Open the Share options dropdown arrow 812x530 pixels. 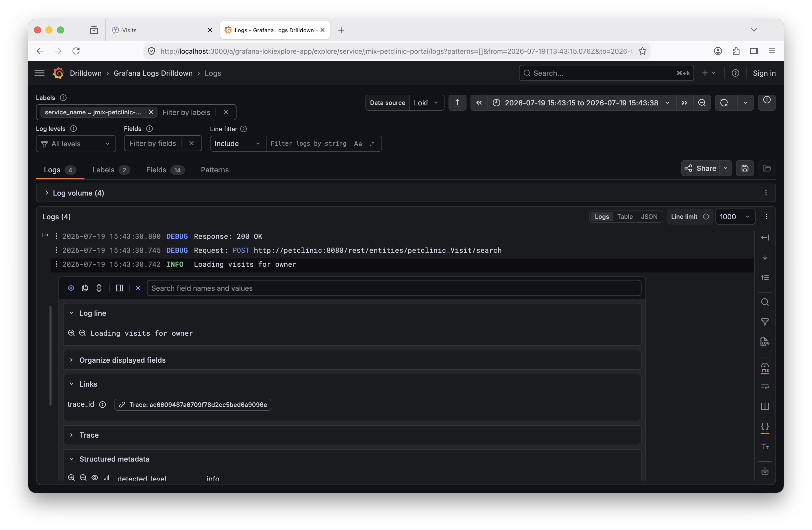pos(725,168)
